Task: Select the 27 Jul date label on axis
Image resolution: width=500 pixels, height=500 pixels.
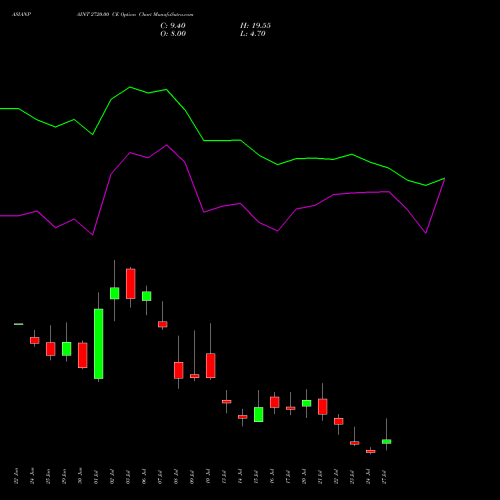Action: tap(384, 477)
